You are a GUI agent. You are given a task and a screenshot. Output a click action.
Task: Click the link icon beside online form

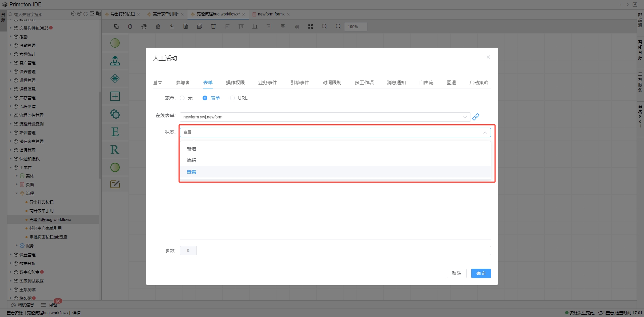coord(476,117)
